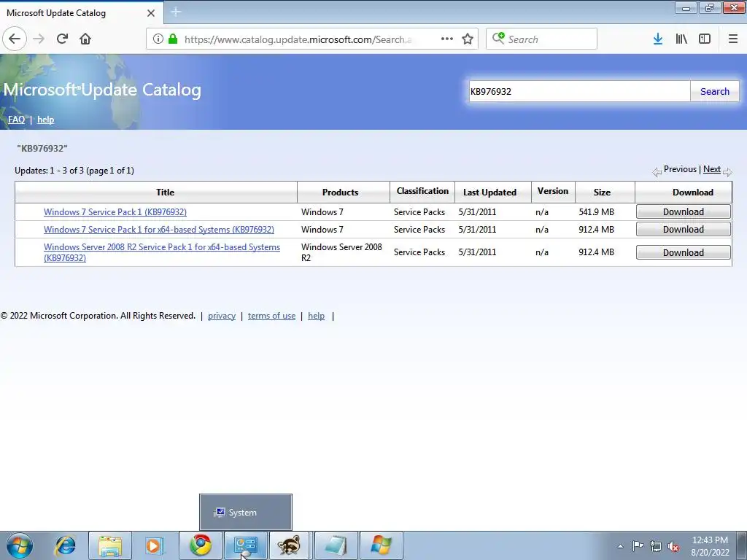Launch Internet Explorer from taskbar
The height and width of the screenshot is (560, 747).
(x=65, y=545)
